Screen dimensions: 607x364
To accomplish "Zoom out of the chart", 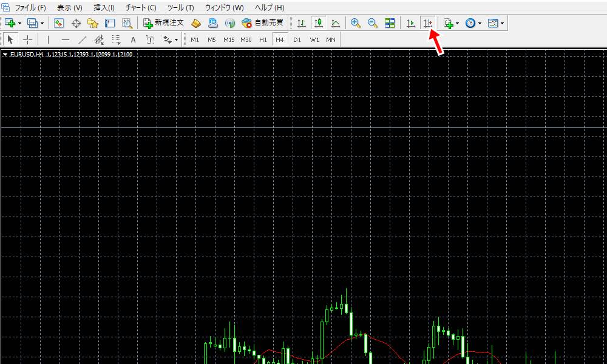I will pos(373,23).
